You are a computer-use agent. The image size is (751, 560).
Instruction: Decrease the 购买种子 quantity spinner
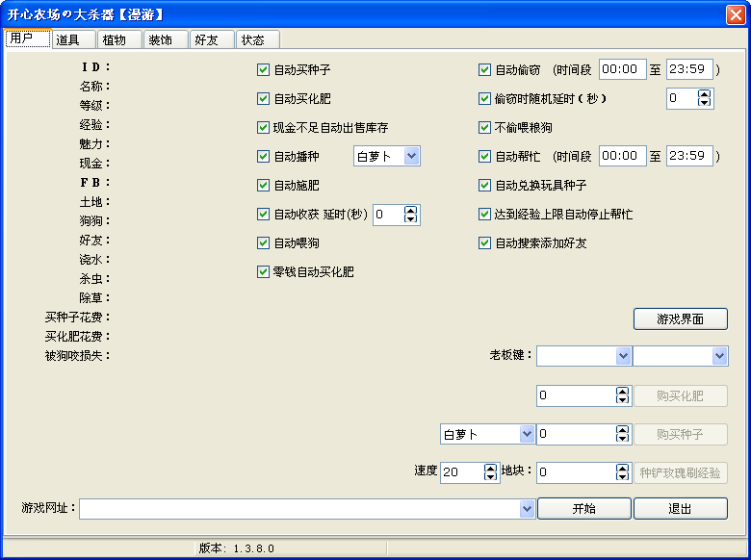pos(622,438)
